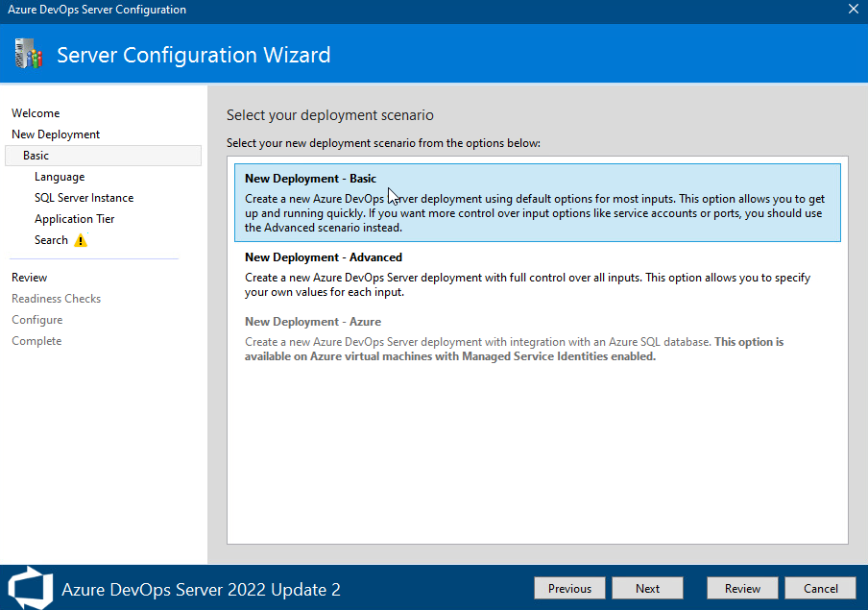Select the Complete step
This screenshot has width=868, height=610.
[36, 340]
